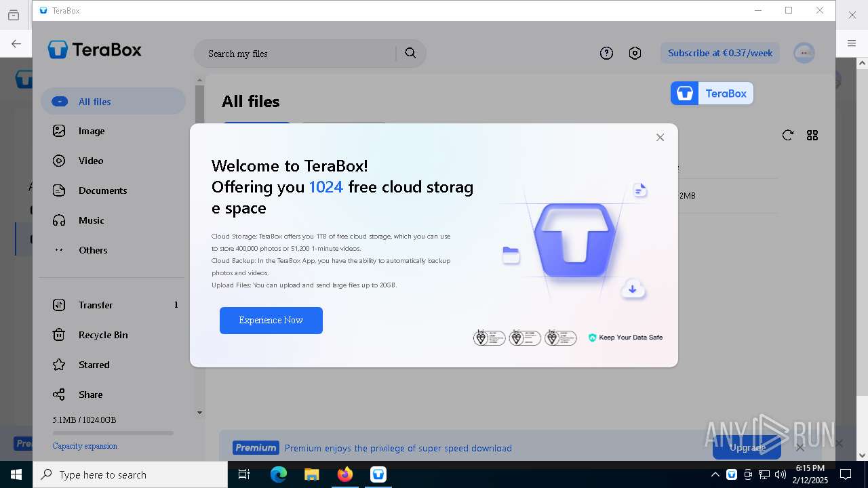Viewport: 868px width, 488px height.
Task: Show hidden system tray icons
Action: pos(715,474)
